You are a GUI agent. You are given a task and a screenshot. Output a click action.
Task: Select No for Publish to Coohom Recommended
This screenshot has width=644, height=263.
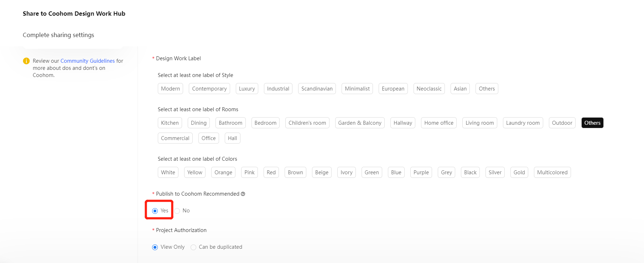click(177, 211)
